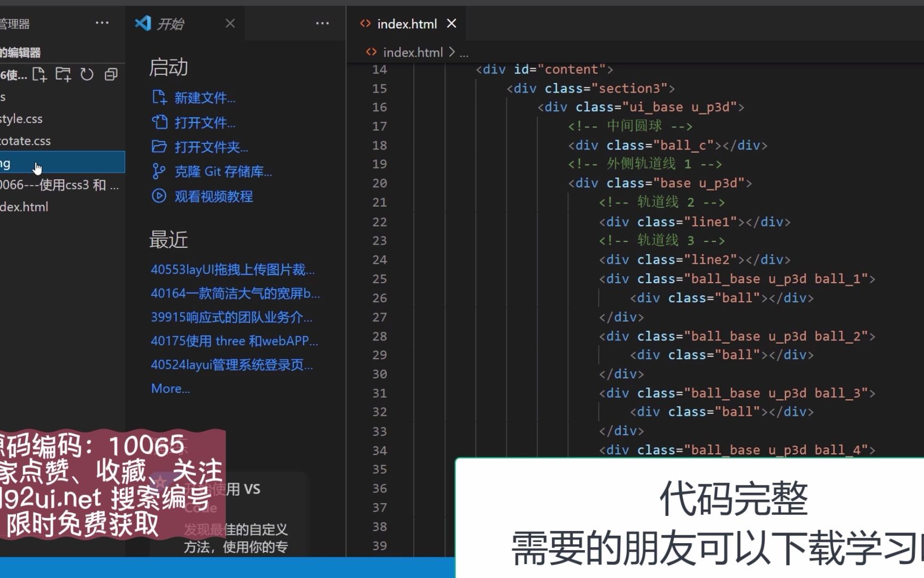The height and width of the screenshot is (578, 924).
Task: Click the file icon beside 打开文件
Action: (x=159, y=122)
